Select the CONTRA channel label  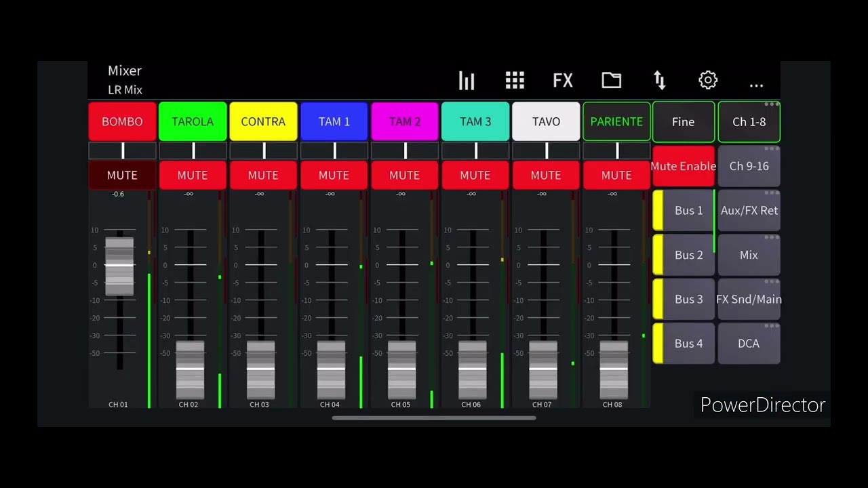click(x=263, y=121)
